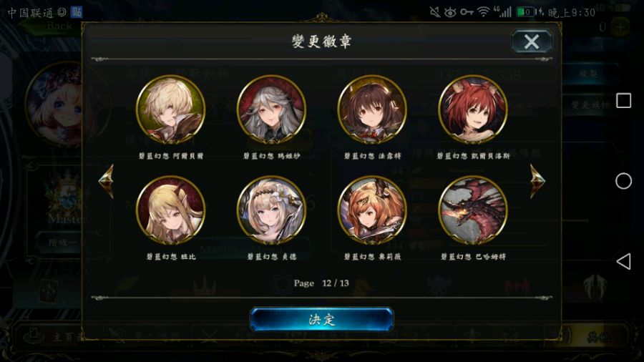Tap the Android back triangle button
Image resolution: width=644 pixels, height=362 pixels.
pyautogui.click(x=623, y=261)
